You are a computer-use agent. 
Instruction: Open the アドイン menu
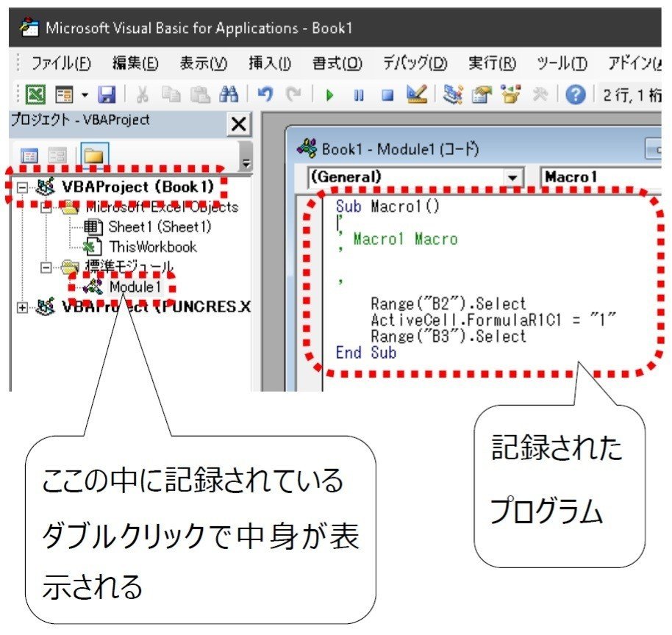click(x=635, y=63)
